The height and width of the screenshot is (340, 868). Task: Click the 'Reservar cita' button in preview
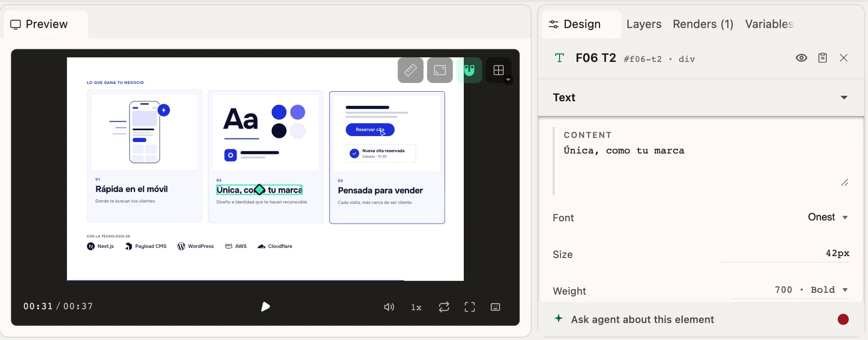click(x=370, y=130)
